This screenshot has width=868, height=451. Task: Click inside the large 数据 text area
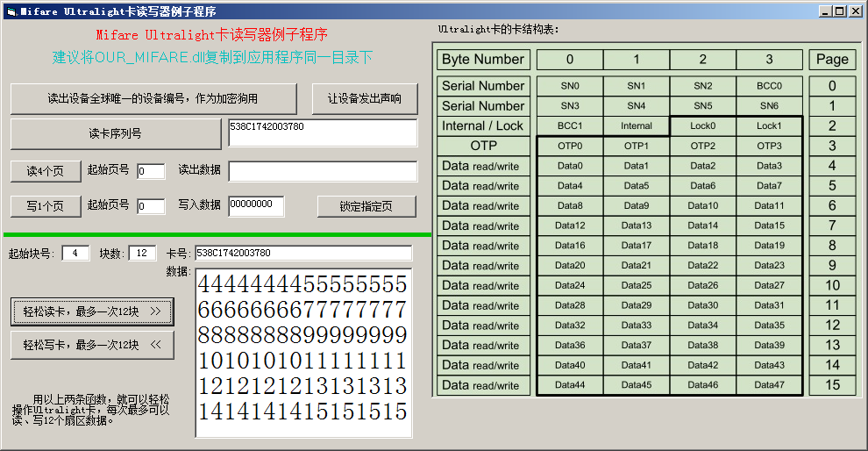(x=303, y=353)
